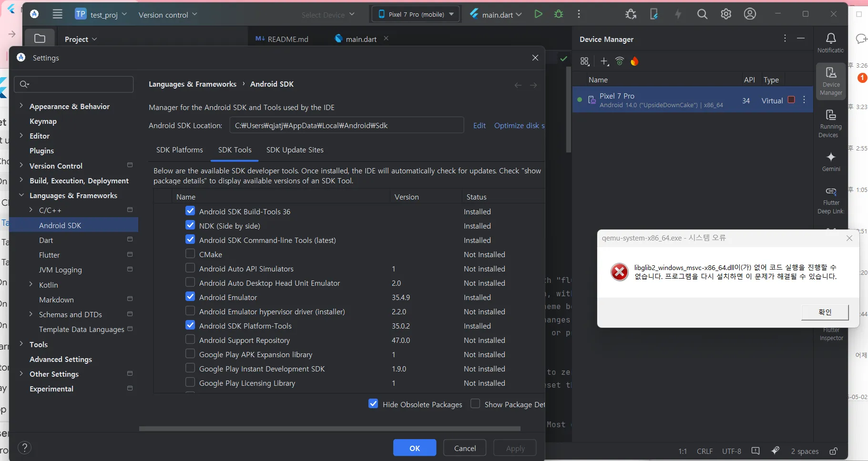Switch to SDK Platforms tab
The image size is (868, 461).
pyautogui.click(x=180, y=150)
